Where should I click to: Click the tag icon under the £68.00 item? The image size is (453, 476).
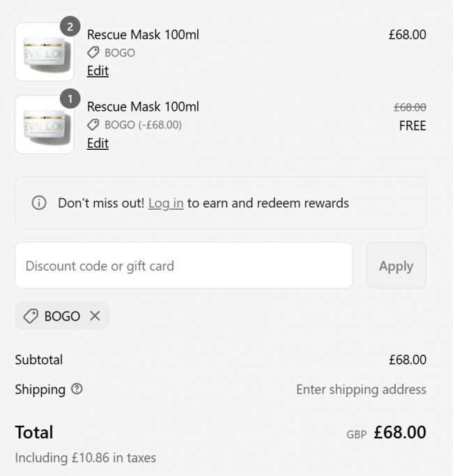click(x=93, y=53)
